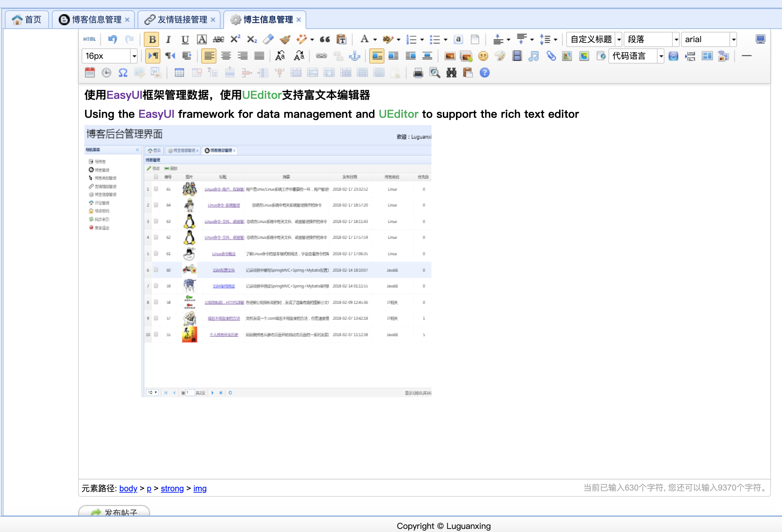
Task: Apply character border to text
Action: click(202, 39)
